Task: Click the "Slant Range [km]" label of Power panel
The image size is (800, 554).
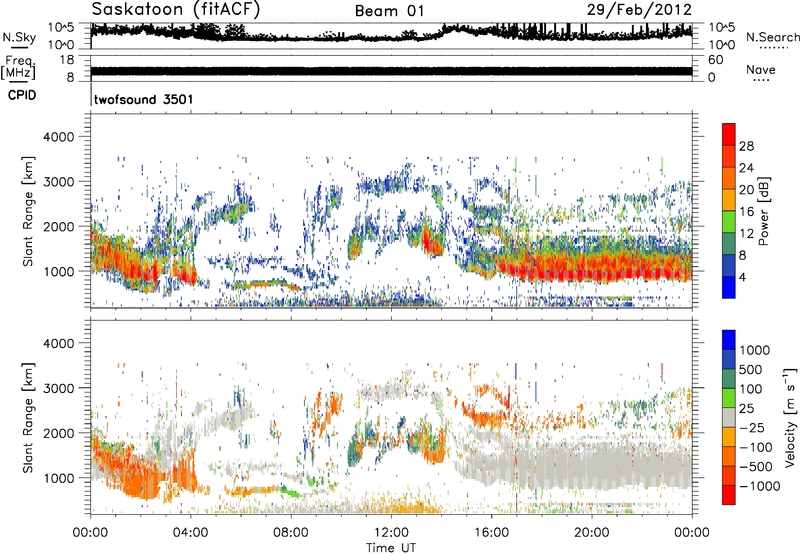Action: click(28, 211)
